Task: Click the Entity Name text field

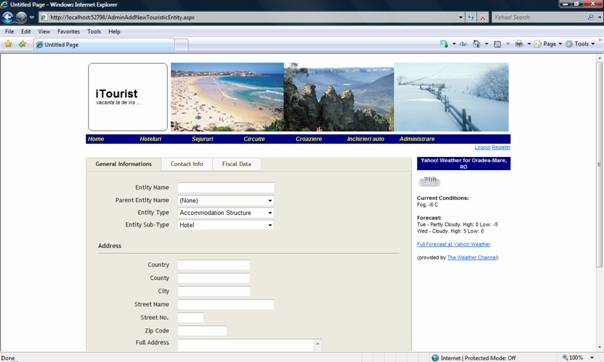Action: (226, 188)
